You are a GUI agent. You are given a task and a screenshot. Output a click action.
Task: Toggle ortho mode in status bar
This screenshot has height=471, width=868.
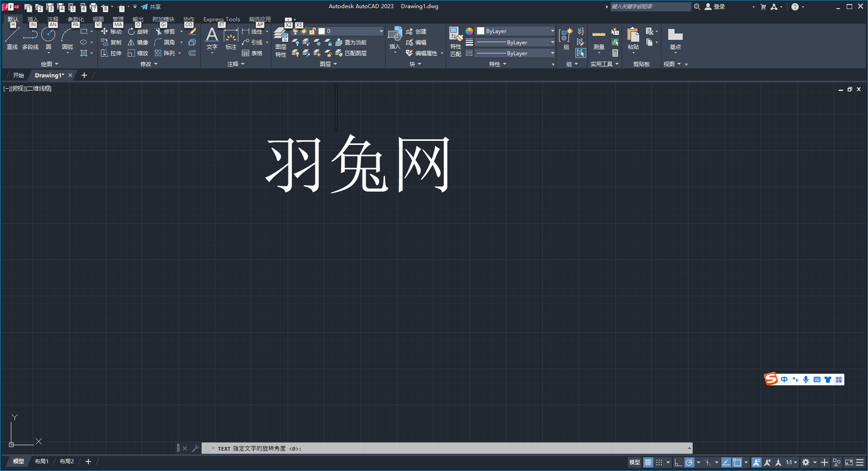coord(678,462)
